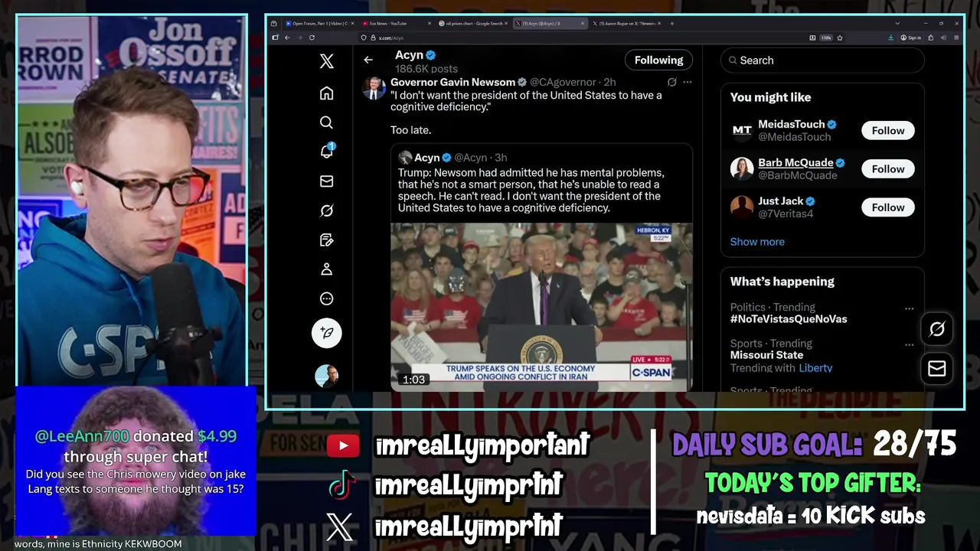Open MeidasTouch profile name
The height and width of the screenshot is (551, 980).
pos(791,124)
